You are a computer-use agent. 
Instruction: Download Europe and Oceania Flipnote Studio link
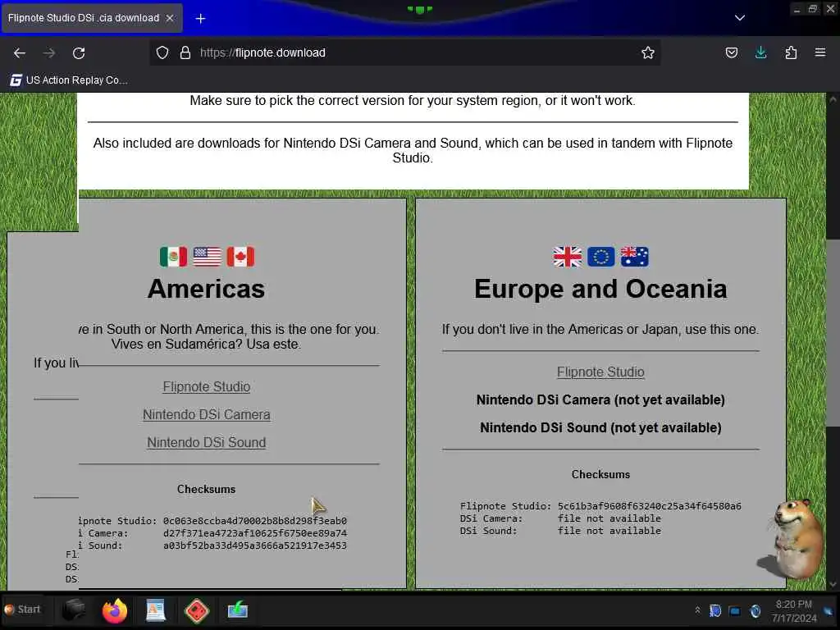[600, 372]
